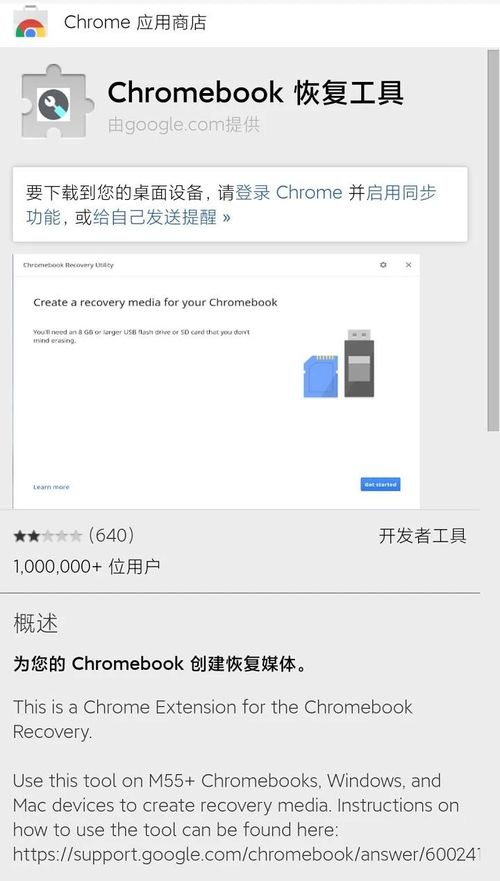Click the Chromebook recovery tool puzzle-piece icon
This screenshot has height=881, width=500.
point(54,101)
